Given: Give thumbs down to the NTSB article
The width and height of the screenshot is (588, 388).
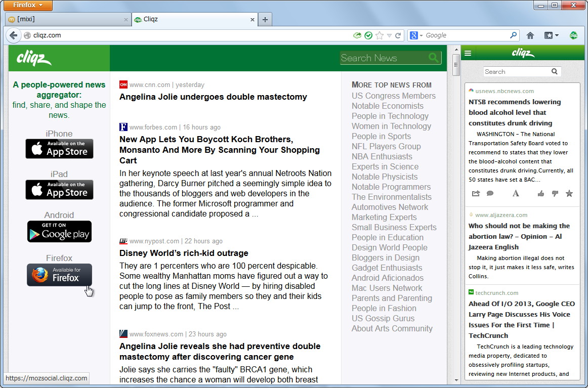Looking at the screenshot, I should coord(555,193).
